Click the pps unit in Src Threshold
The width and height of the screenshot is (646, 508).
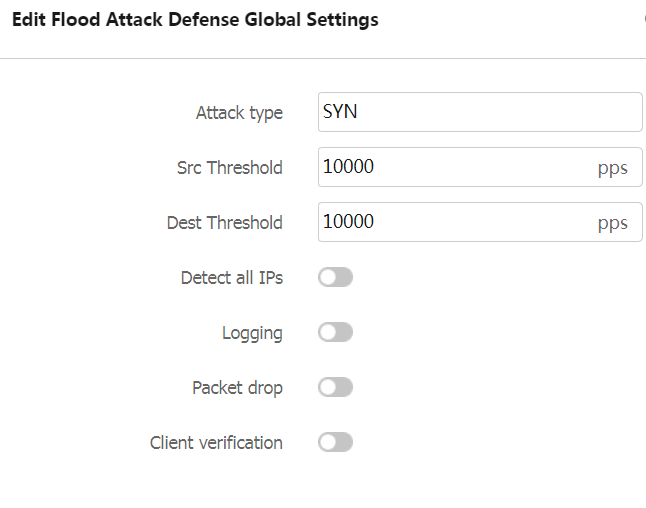(613, 168)
